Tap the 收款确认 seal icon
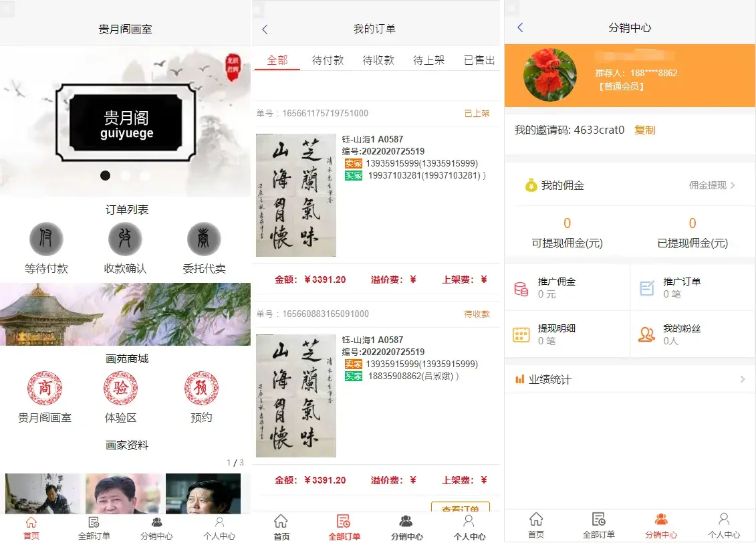This screenshot has height=543, width=756. point(125,239)
